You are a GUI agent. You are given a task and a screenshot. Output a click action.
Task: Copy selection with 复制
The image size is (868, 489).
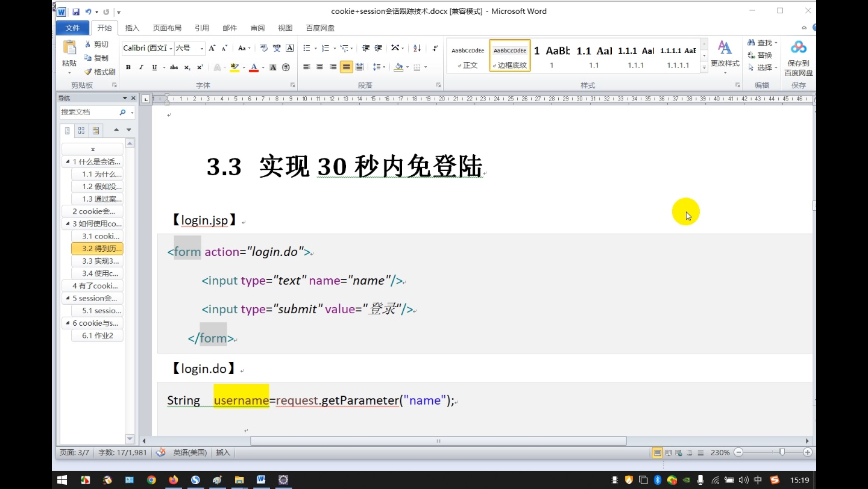(96, 58)
